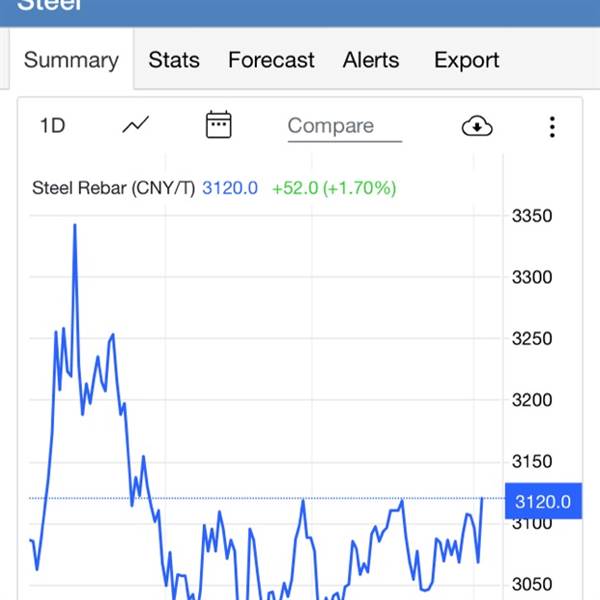Click the 3350 y-axis label
The height and width of the screenshot is (600, 600).
pos(531,216)
